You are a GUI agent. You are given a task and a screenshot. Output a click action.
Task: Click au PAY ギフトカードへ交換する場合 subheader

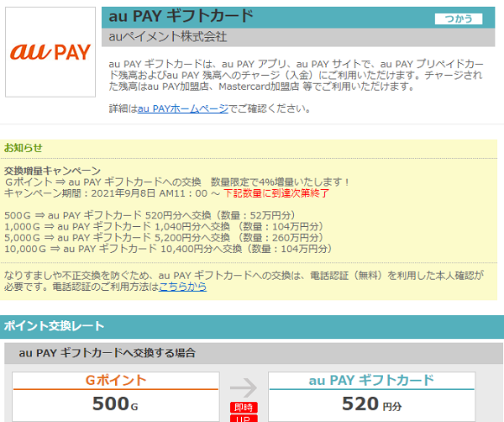pos(107,353)
